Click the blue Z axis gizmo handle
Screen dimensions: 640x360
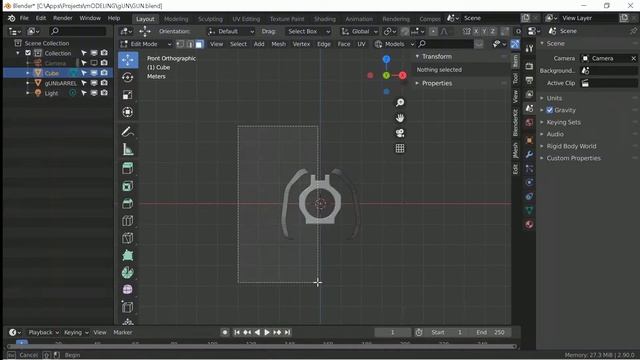pos(386,60)
